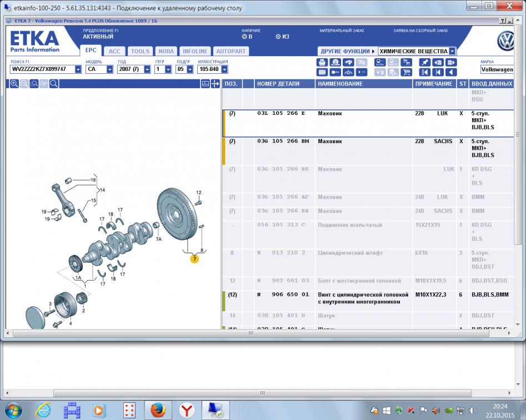Screen dimensions: 526x420
Task: Open the ПОИСК FI VIN dropdown
Action: coord(78,69)
